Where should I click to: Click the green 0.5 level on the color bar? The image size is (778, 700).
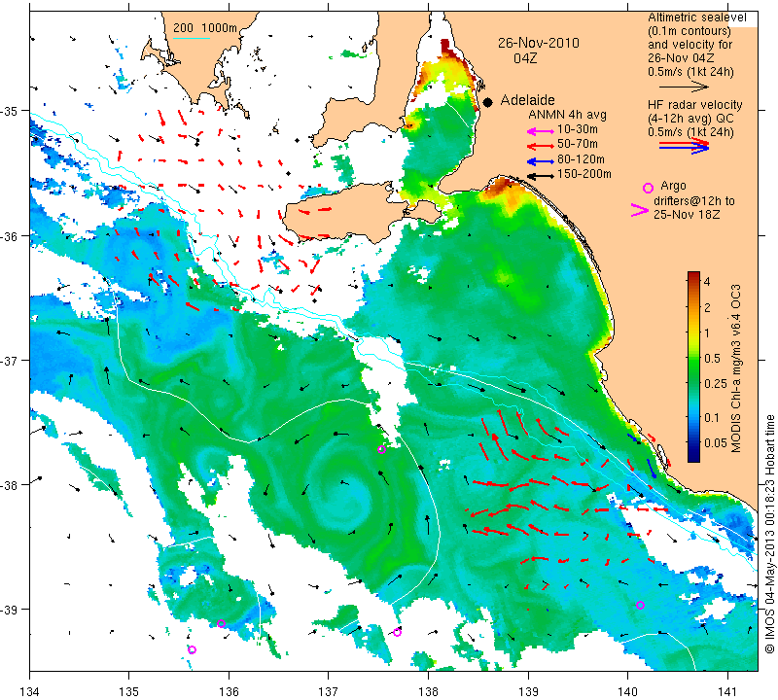pos(693,358)
